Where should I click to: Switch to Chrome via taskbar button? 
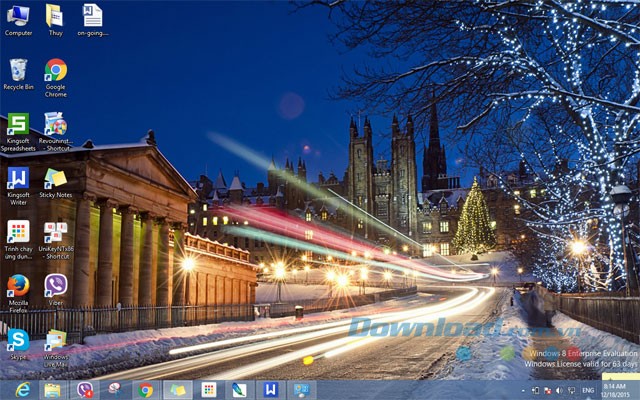click(x=146, y=390)
